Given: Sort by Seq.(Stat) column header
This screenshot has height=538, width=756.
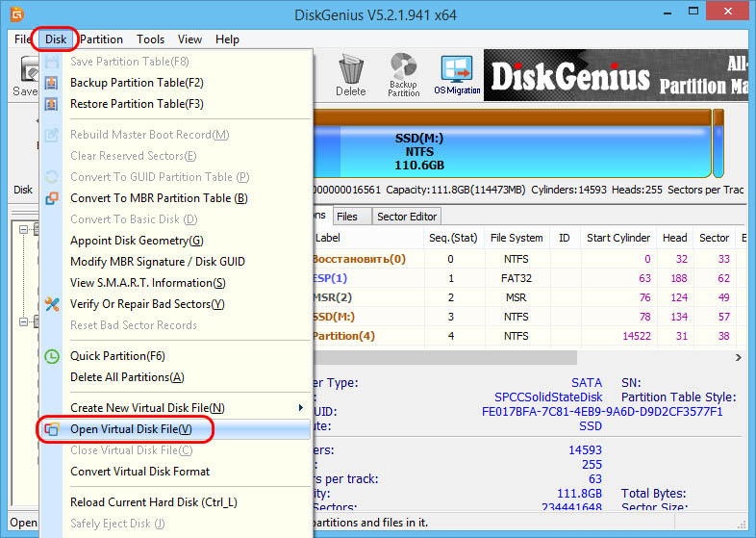Looking at the screenshot, I should point(453,238).
